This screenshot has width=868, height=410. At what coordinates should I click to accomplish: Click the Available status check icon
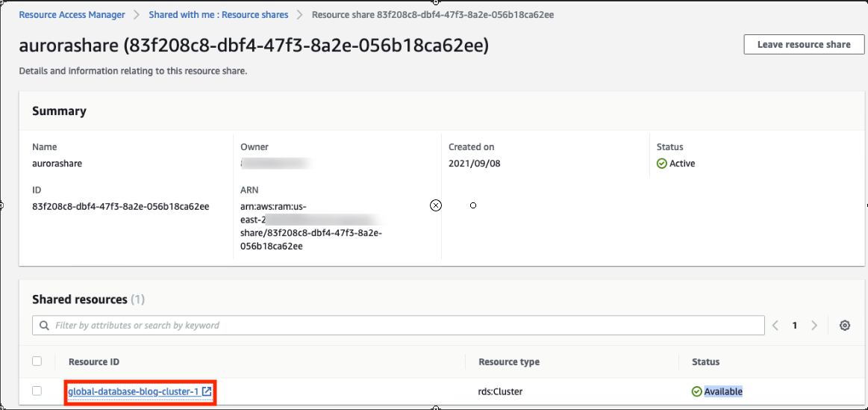697,392
